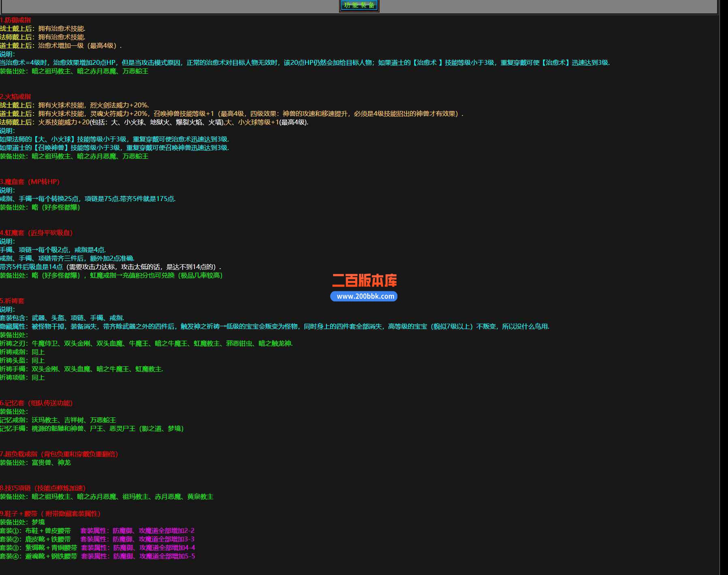Image resolution: width=728 pixels, height=575 pixels.
Task: Select the heading 4.虹魔套 (近身平砍吸血)
Action: pyautogui.click(x=36, y=233)
